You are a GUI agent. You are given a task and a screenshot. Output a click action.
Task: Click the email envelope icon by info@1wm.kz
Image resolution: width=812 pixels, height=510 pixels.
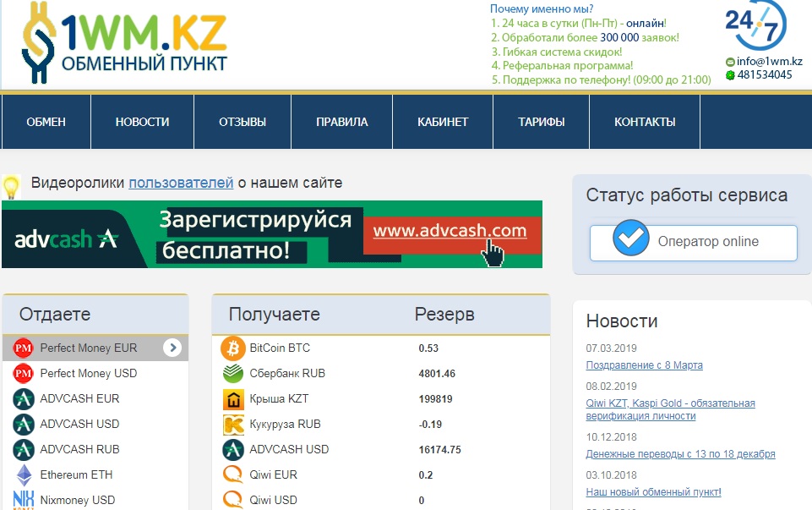(x=730, y=62)
